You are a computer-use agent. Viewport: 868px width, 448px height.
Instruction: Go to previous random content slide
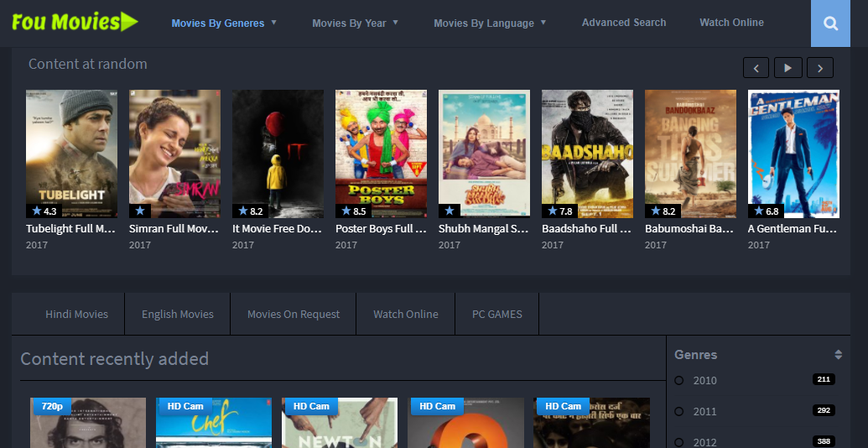click(756, 68)
